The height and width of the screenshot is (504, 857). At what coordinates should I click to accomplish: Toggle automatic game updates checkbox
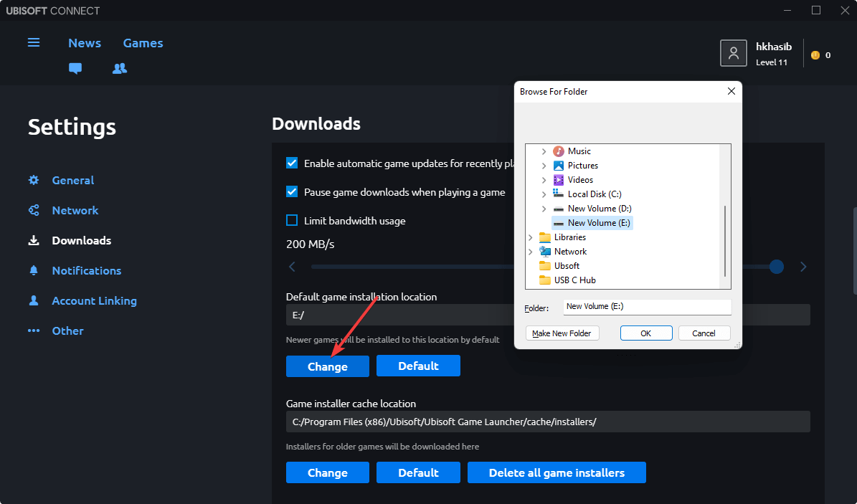click(x=292, y=163)
